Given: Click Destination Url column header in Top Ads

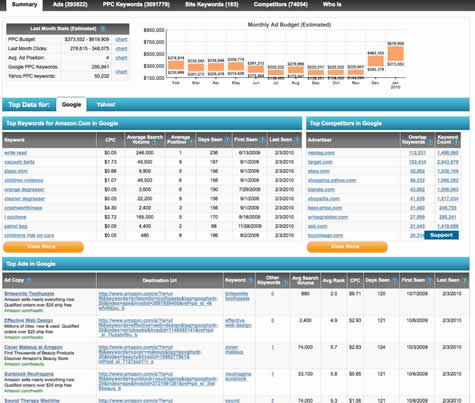Looking at the screenshot, I should coord(160,280).
